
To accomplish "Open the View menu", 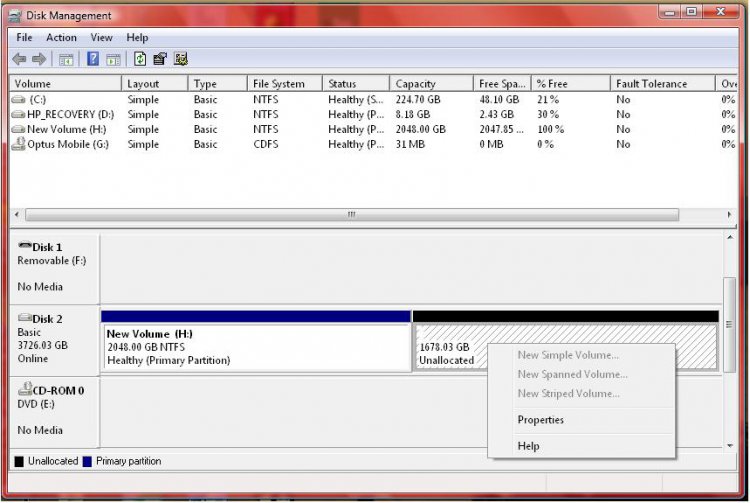I will (x=101, y=37).
